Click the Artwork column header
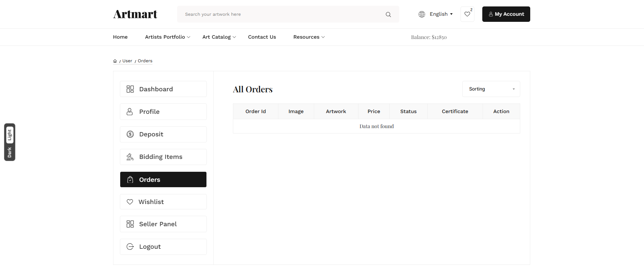The image size is (644, 272). [336, 111]
